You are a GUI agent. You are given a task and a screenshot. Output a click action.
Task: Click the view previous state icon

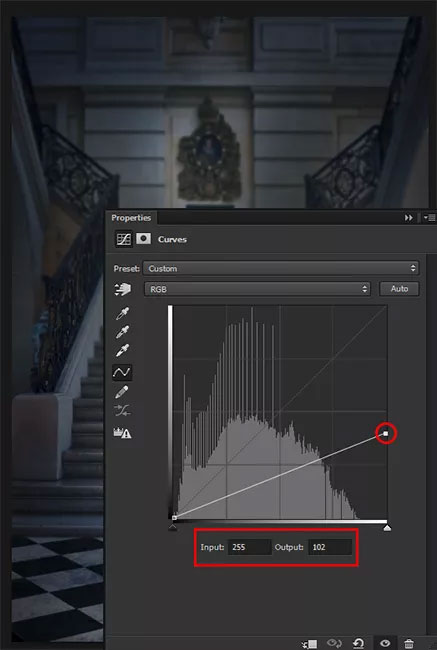[334, 643]
